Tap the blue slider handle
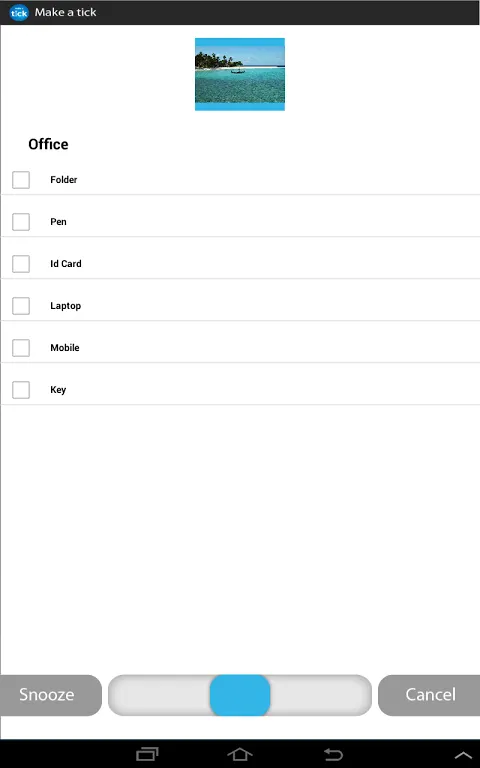The image size is (480, 768). point(240,695)
